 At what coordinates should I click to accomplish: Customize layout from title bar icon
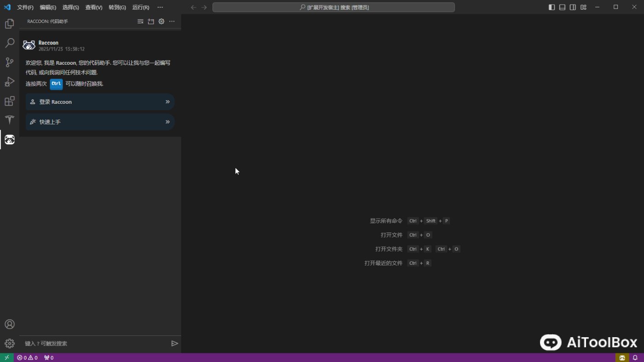[x=583, y=7]
